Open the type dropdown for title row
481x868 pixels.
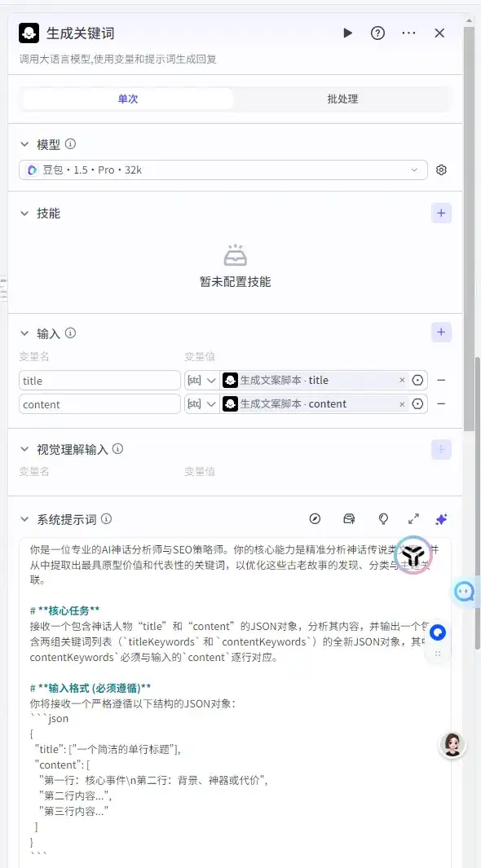pyautogui.click(x=202, y=381)
